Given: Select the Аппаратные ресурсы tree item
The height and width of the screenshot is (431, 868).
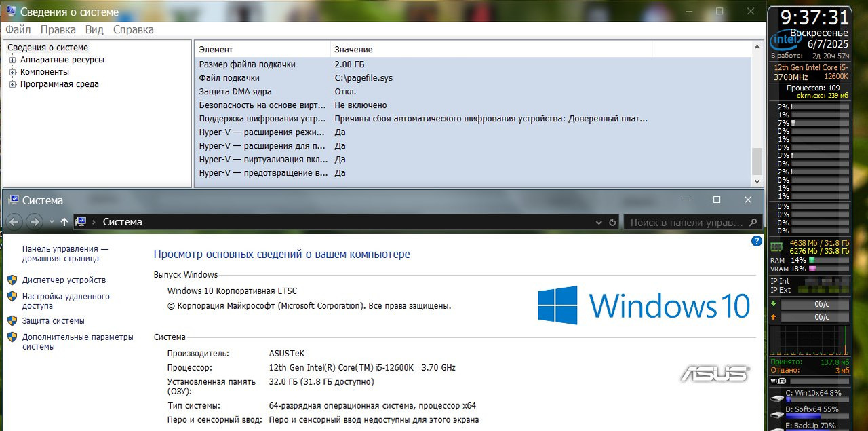Looking at the screenshot, I should click(x=62, y=60).
